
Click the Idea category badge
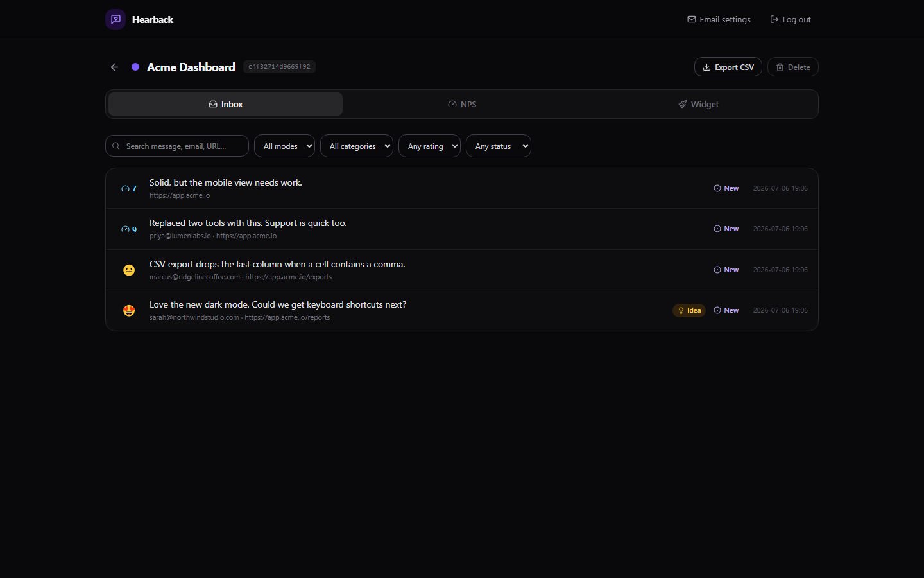689,310
